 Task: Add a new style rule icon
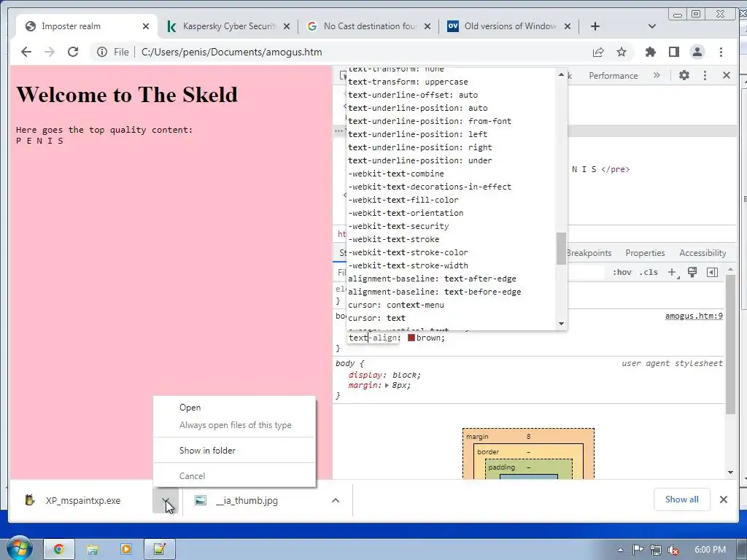(672, 273)
